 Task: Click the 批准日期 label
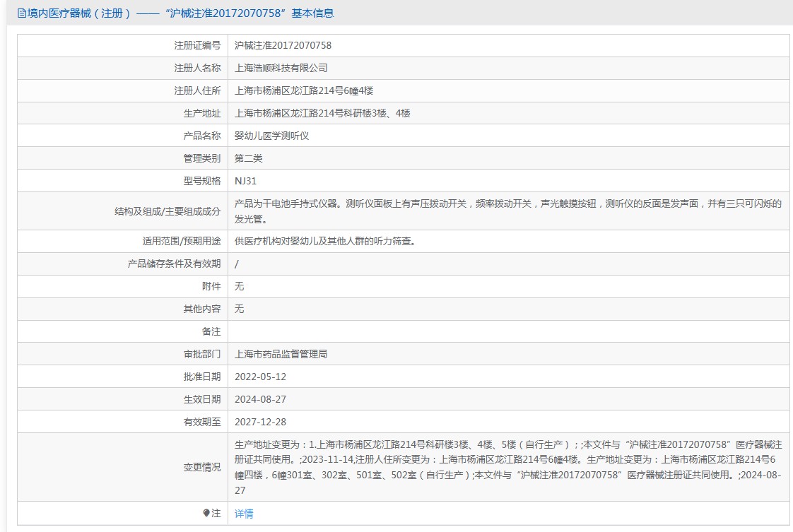point(202,377)
